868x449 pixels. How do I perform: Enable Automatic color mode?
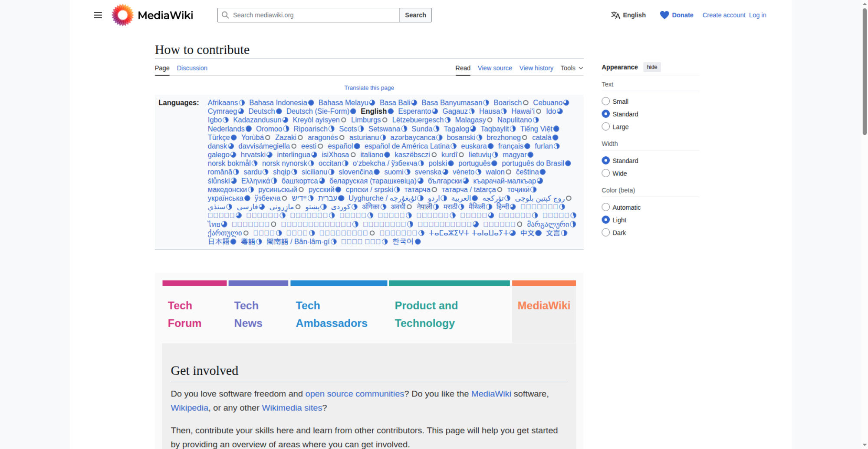(x=605, y=207)
